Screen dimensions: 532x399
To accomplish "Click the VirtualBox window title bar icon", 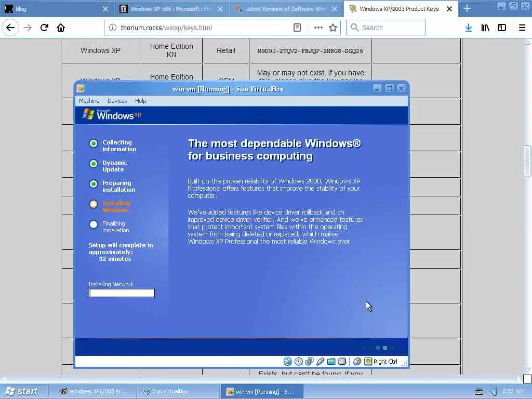I will click(x=81, y=89).
